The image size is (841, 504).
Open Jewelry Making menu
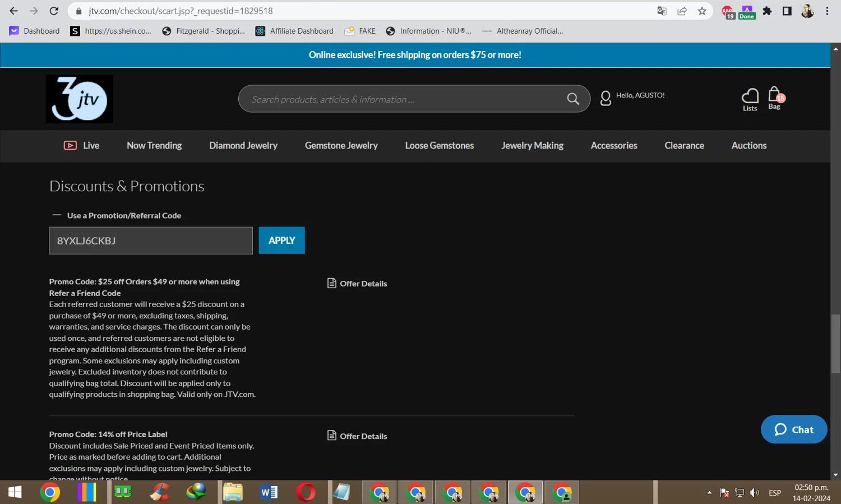(533, 145)
